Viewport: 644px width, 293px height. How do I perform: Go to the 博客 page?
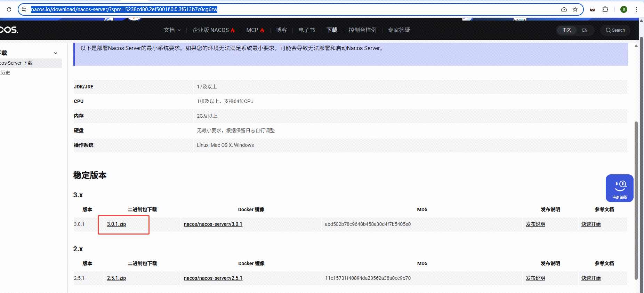tap(281, 30)
